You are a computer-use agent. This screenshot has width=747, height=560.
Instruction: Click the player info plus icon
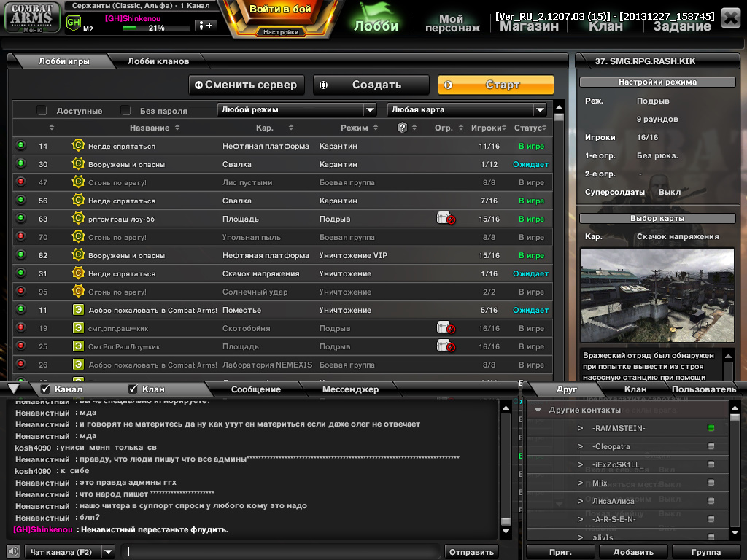[206, 26]
